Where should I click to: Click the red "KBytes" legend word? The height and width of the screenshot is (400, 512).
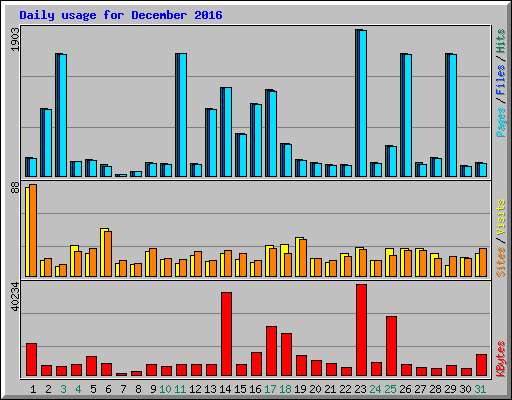[500, 359]
